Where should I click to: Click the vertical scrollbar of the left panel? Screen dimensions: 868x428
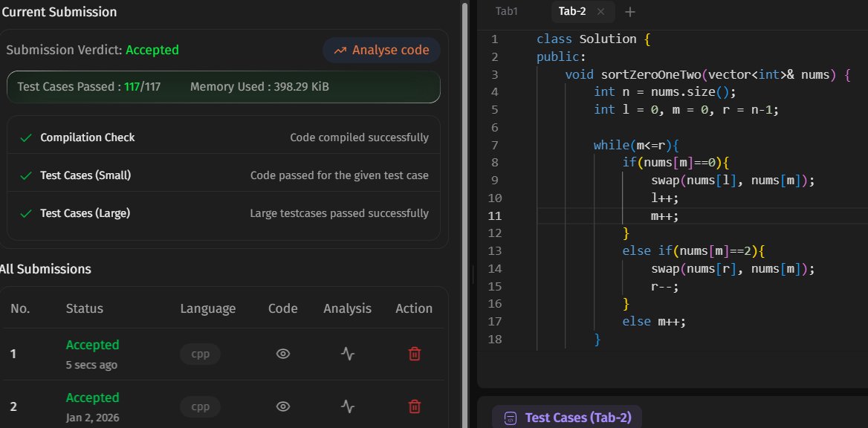click(465, 214)
